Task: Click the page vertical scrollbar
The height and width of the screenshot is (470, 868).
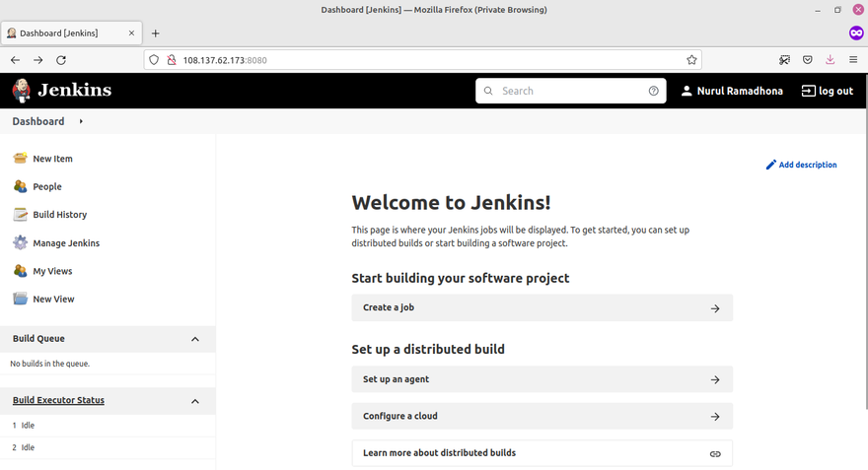Action: 865,243
